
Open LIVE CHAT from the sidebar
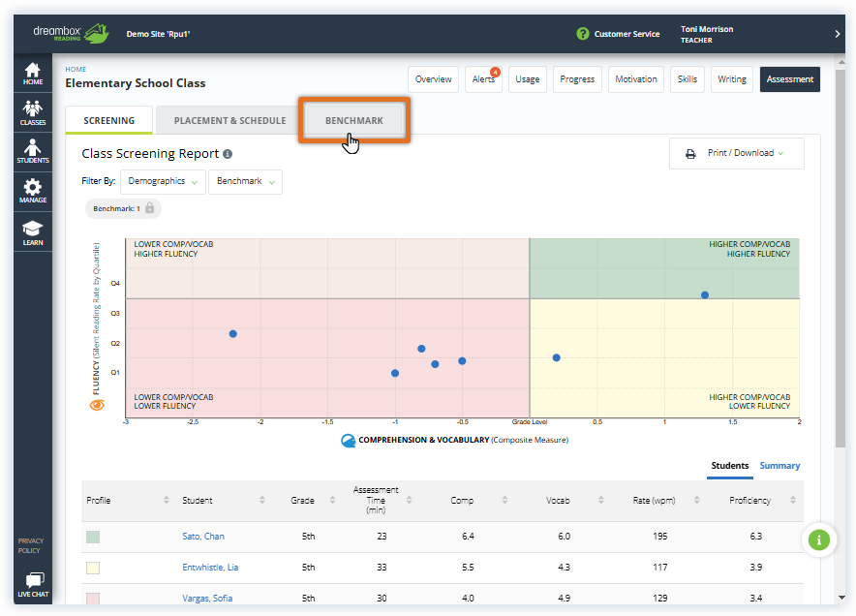(x=32, y=585)
